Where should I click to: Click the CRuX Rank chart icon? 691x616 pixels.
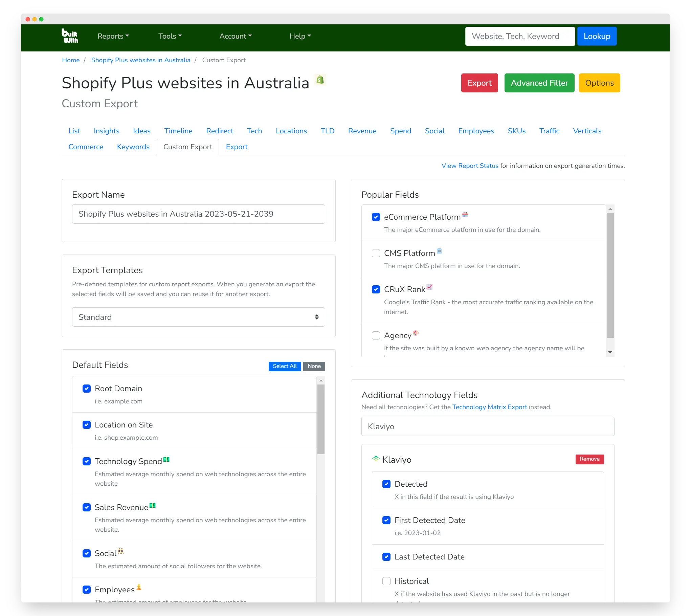click(429, 287)
